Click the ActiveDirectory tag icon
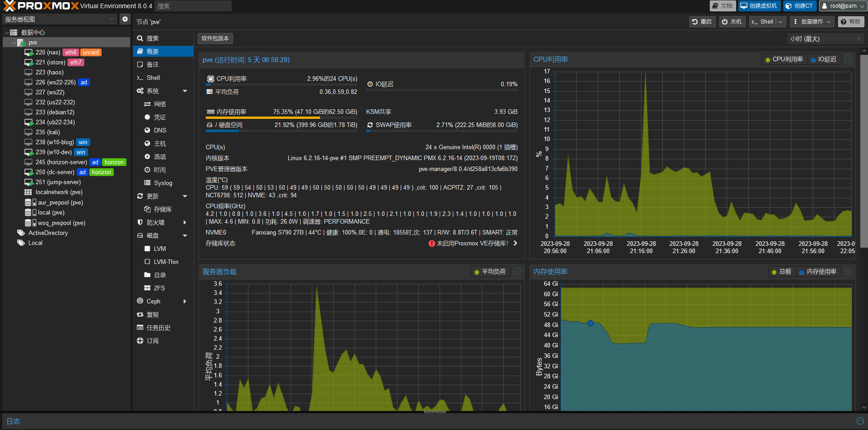The width and height of the screenshot is (868, 430). pos(21,233)
